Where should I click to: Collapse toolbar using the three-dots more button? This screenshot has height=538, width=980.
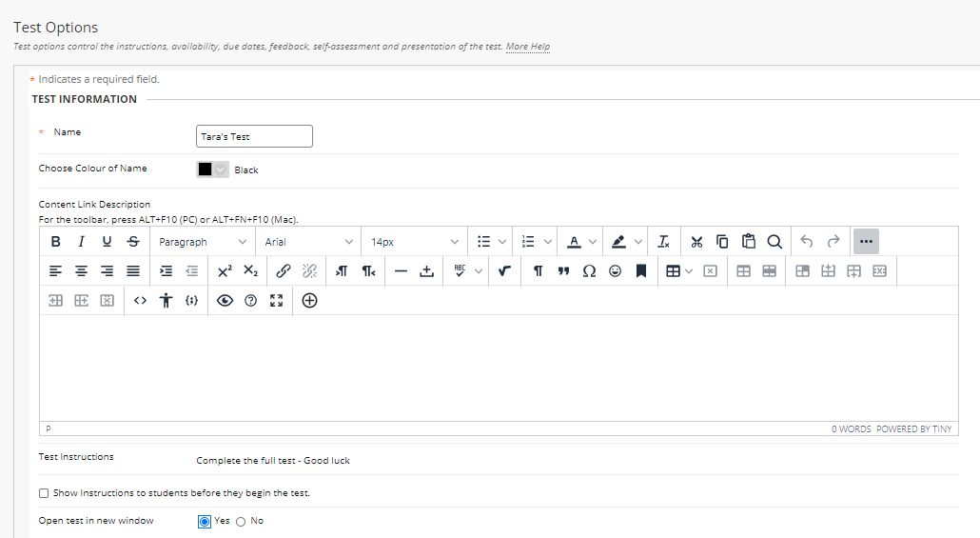pos(865,242)
